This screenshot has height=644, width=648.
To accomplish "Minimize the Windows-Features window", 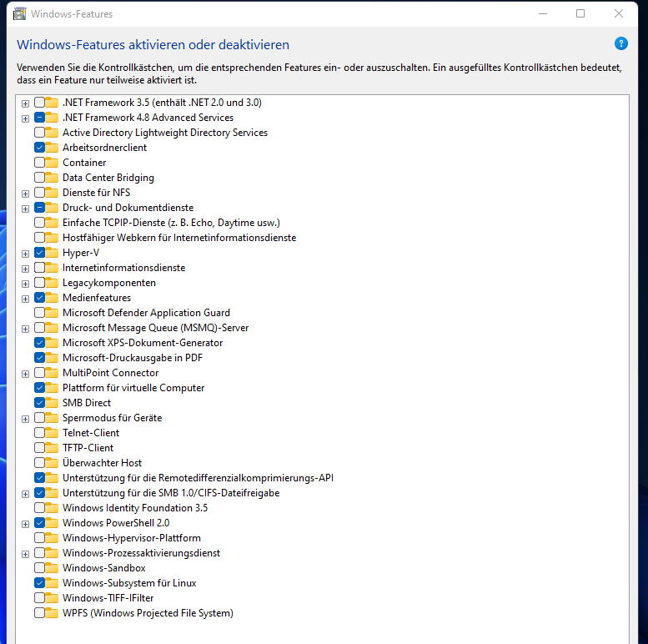I will pos(543,13).
